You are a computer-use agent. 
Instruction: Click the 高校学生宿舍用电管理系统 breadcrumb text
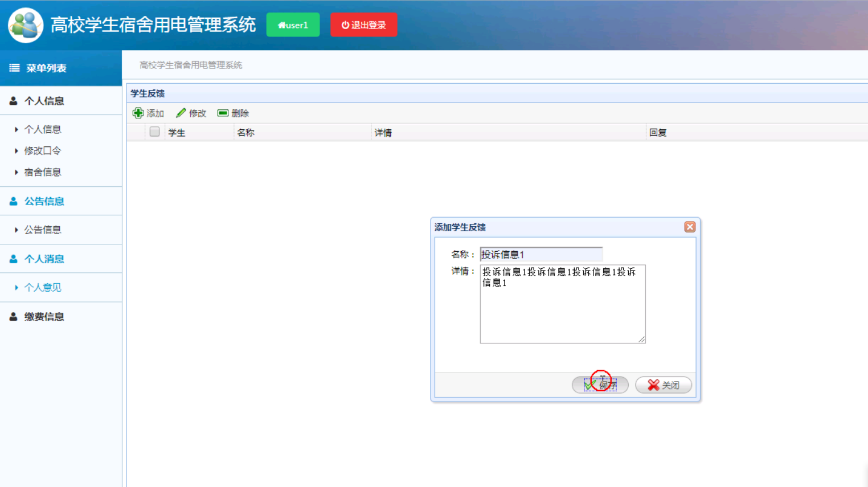(x=191, y=65)
